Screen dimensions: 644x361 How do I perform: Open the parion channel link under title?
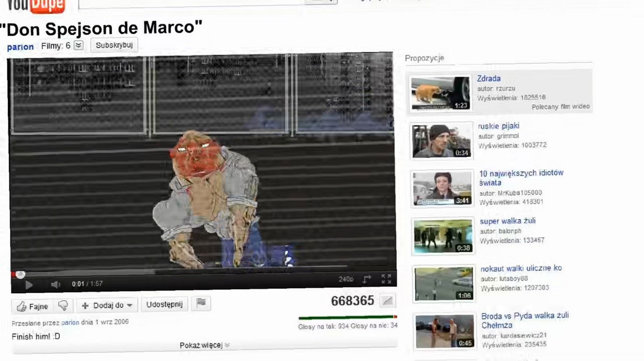click(20, 47)
